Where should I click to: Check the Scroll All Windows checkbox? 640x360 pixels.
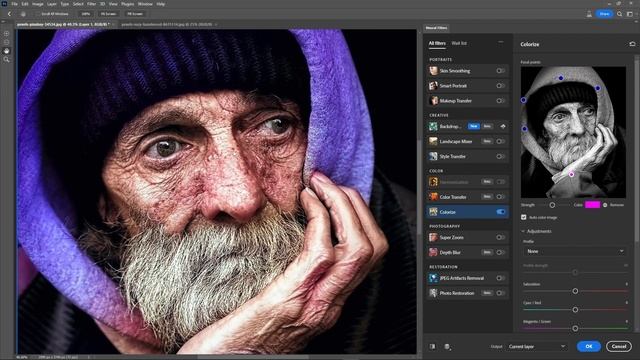tap(38, 14)
